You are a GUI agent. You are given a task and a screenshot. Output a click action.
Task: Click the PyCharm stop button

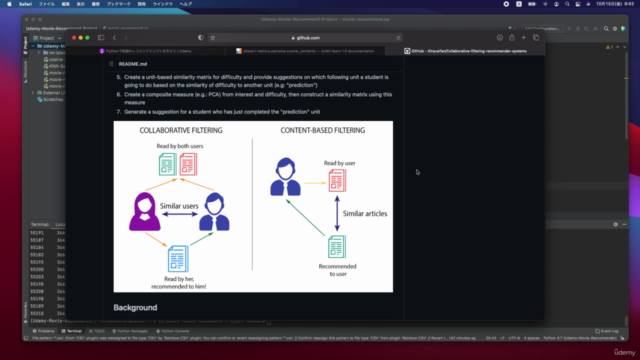pyautogui.click(x=595, y=29)
